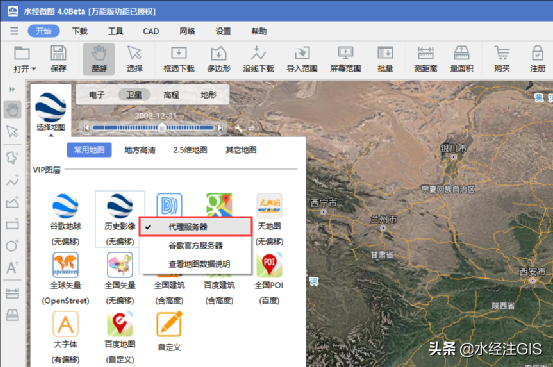
Task: Expand the left sidebar double-arrow
Action: 12,89
